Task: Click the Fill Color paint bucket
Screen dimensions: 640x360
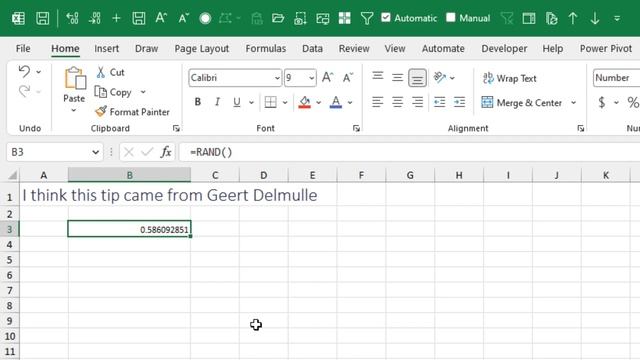Action: (x=304, y=102)
